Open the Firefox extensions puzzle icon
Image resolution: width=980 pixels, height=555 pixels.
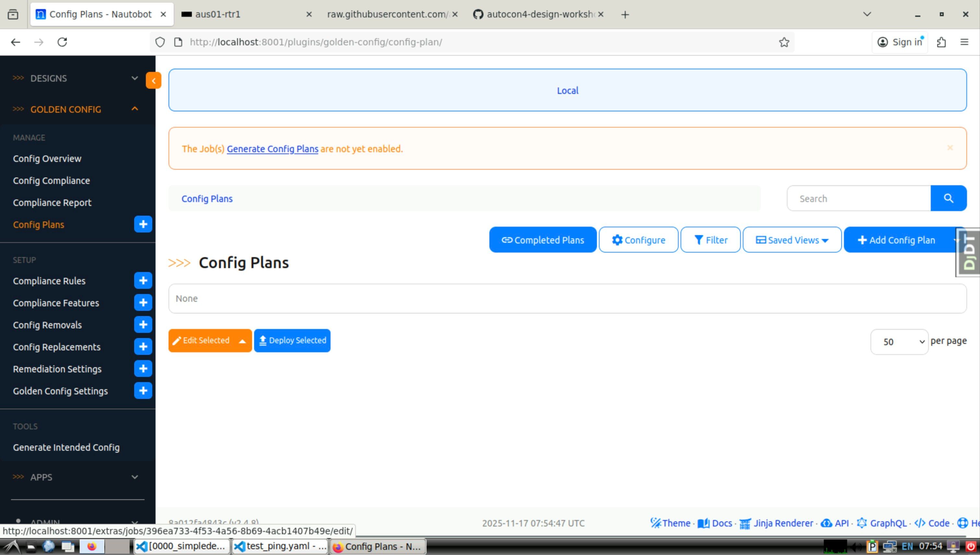(941, 42)
